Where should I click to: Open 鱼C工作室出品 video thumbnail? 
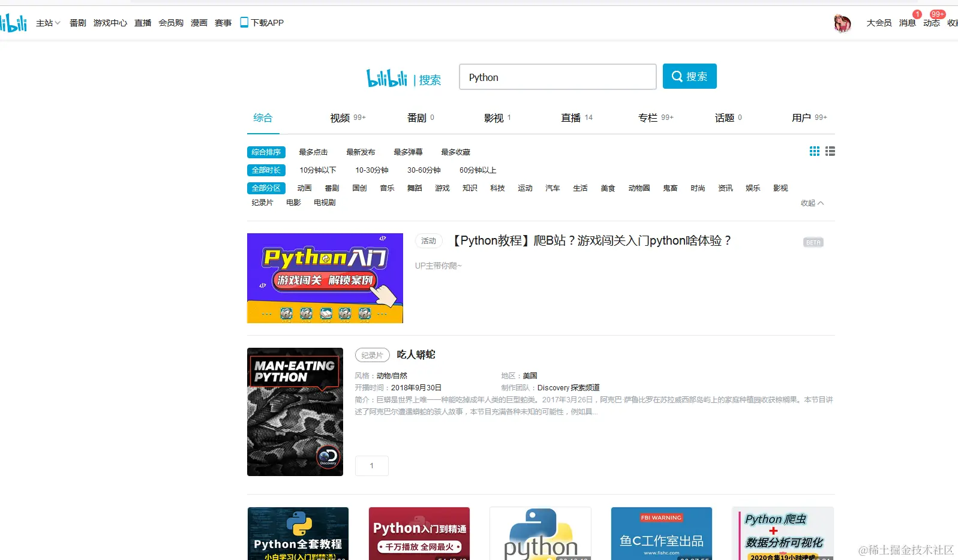tap(662, 534)
